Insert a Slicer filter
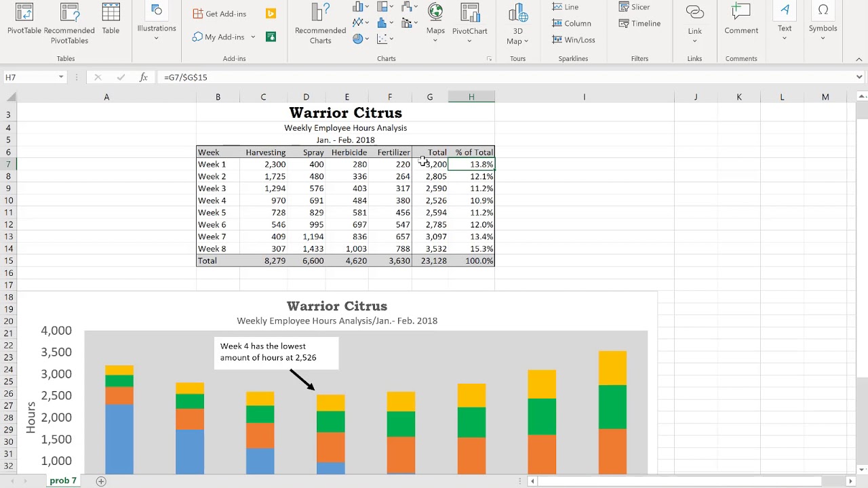The width and height of the screenshot is (868, 488). 635,7
